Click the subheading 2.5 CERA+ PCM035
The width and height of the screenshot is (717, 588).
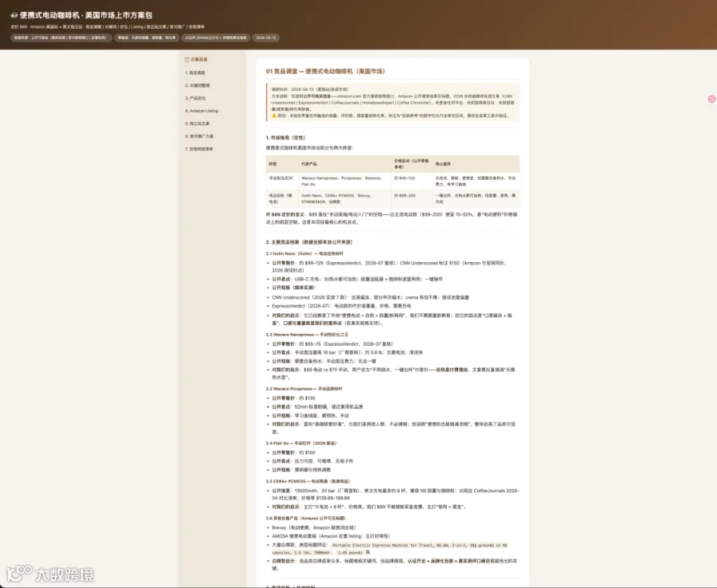click(x=308, y=481)
